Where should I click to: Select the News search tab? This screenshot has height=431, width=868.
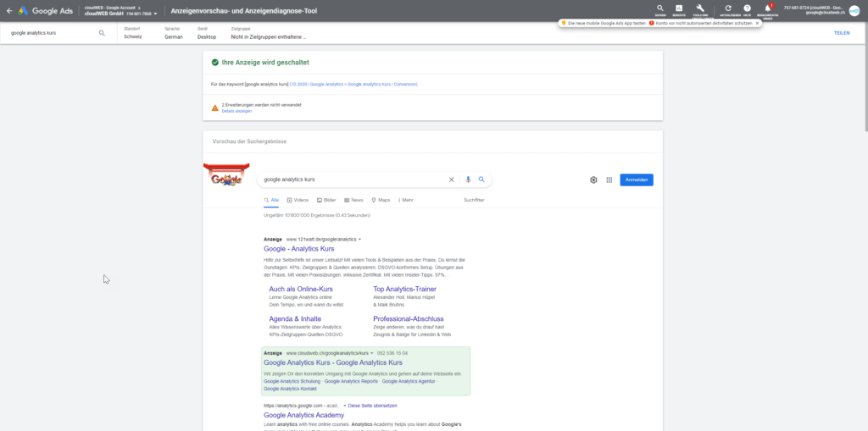[353, 201]
